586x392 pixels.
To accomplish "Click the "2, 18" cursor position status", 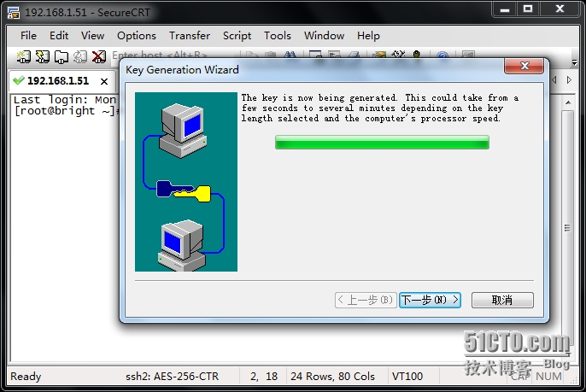I will pos(264,377).
